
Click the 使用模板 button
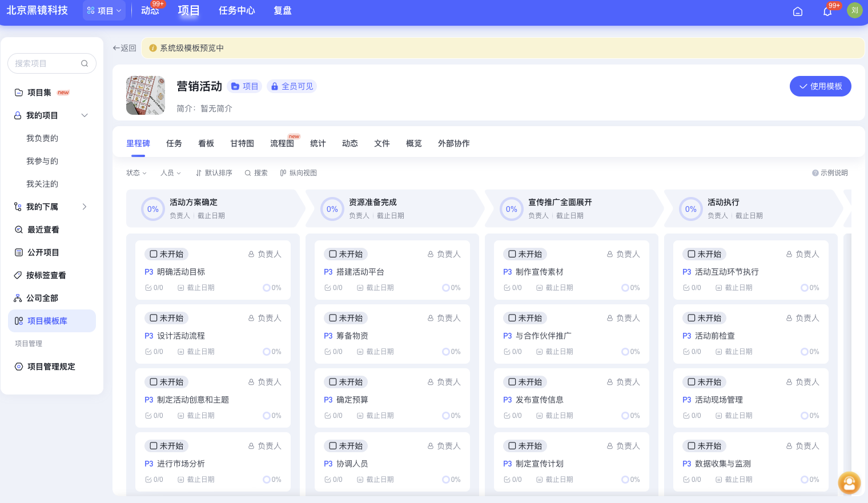click(820, 86)
